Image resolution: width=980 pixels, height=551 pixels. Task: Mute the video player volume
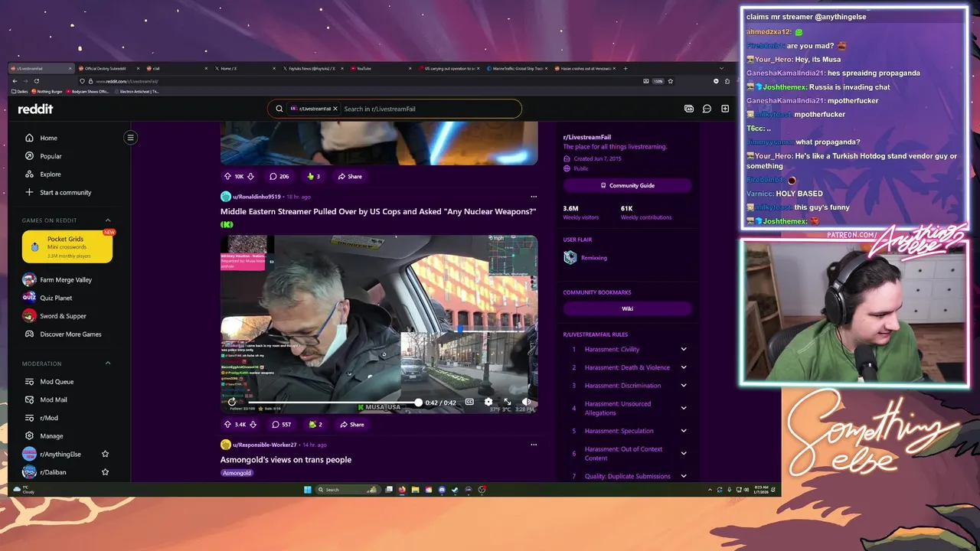pyautogui.click(x=526, y=402)
